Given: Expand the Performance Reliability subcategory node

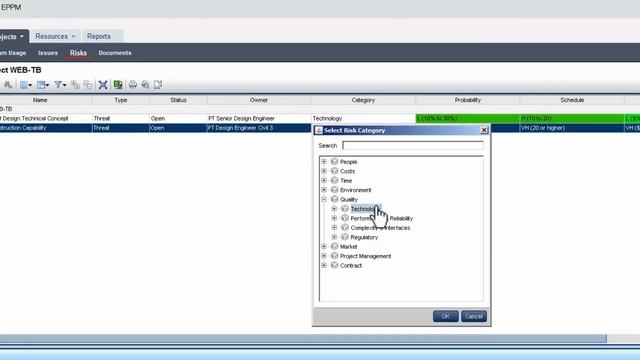Looking at the screenshot, I should [x=334, y=218].
